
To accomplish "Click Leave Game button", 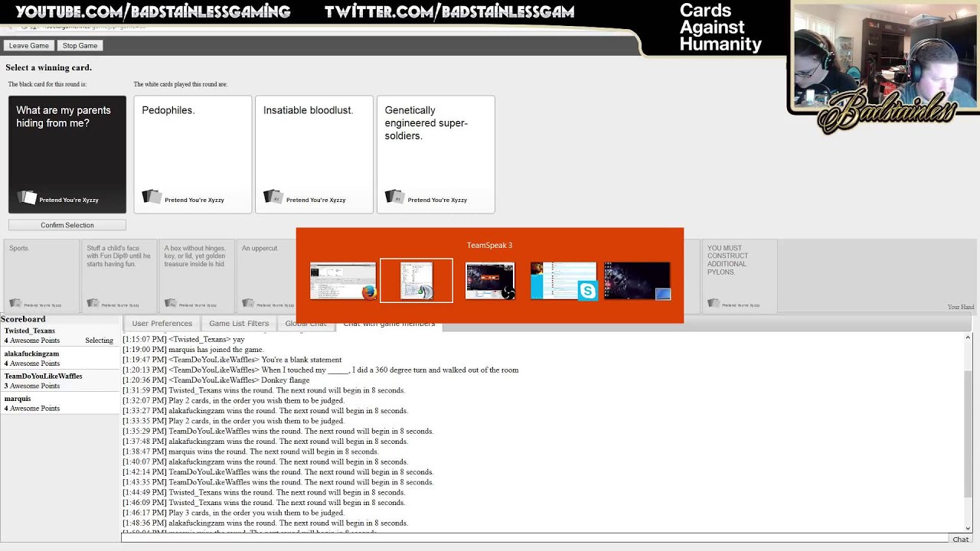I will tap(29, 46).
